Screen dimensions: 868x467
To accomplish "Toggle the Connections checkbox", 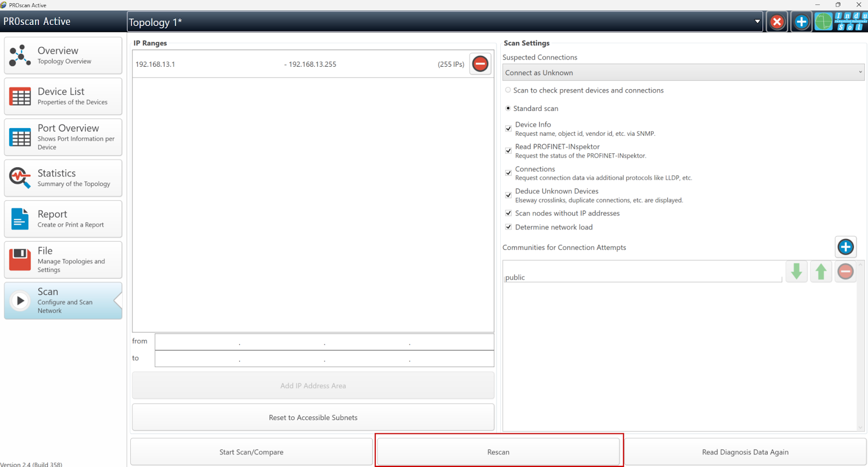I will pyautogui.click(x=508, y=173).
